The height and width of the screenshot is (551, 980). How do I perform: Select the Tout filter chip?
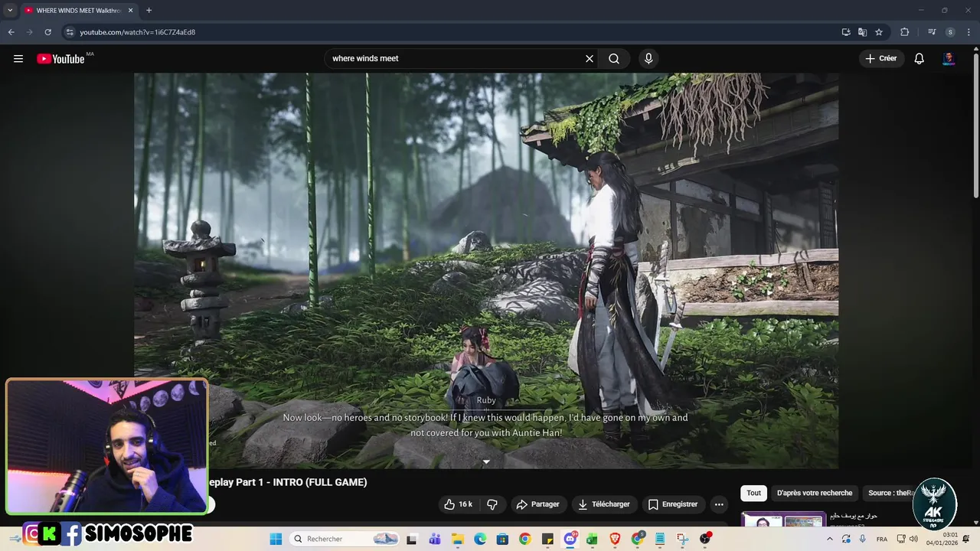point(754,493)
